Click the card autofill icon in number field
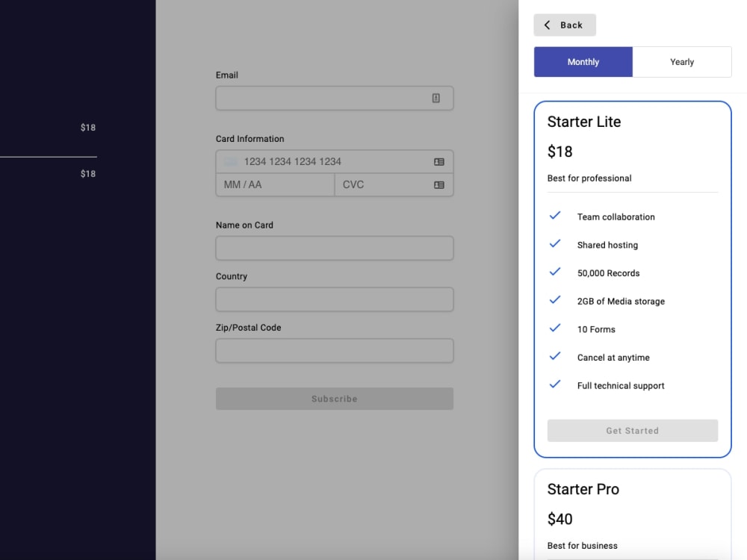 click(x=439, y=162)
